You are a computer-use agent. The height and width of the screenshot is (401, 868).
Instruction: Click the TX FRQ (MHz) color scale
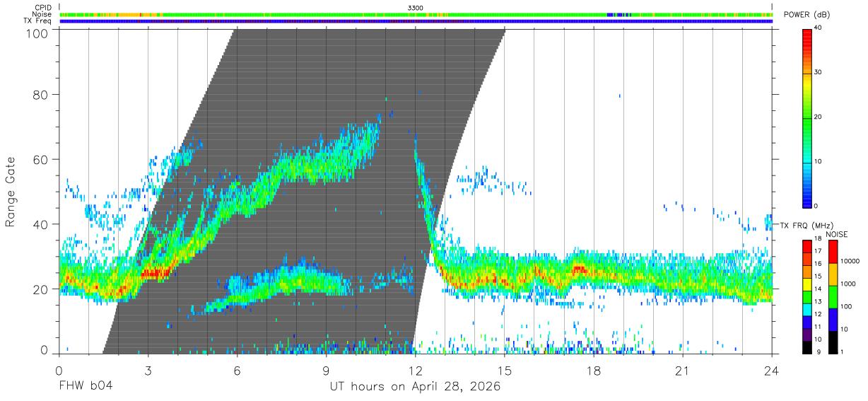807,296
